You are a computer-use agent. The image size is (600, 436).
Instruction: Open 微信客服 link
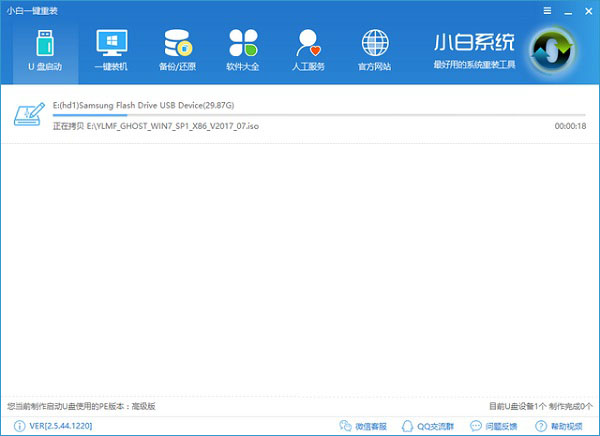click(x=371, y=426)
